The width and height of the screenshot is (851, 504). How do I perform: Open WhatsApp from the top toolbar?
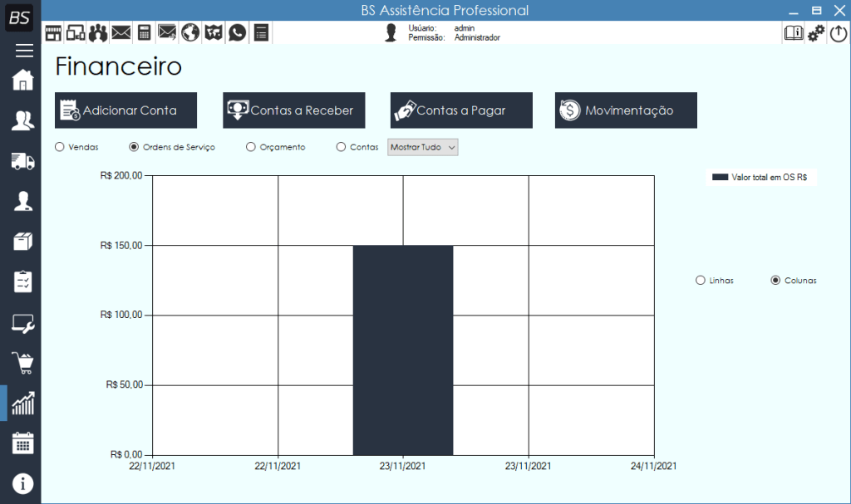coord(237,32)
